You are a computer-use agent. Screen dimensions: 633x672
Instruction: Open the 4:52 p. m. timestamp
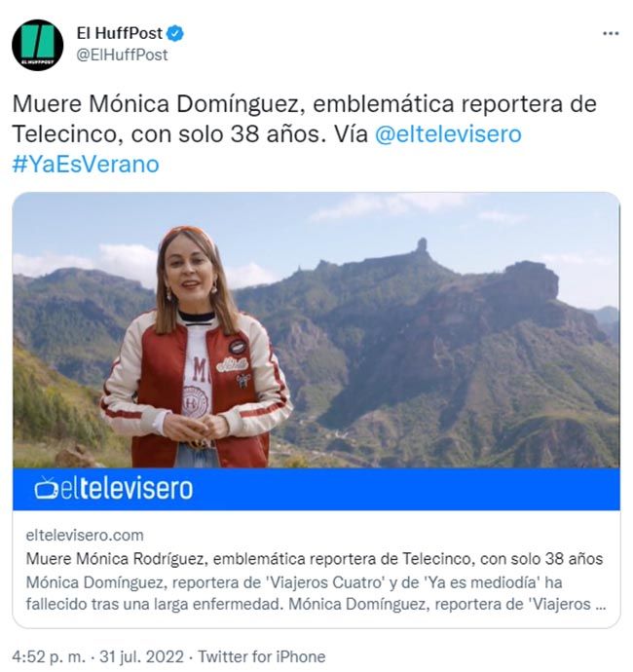pos(49,656)
